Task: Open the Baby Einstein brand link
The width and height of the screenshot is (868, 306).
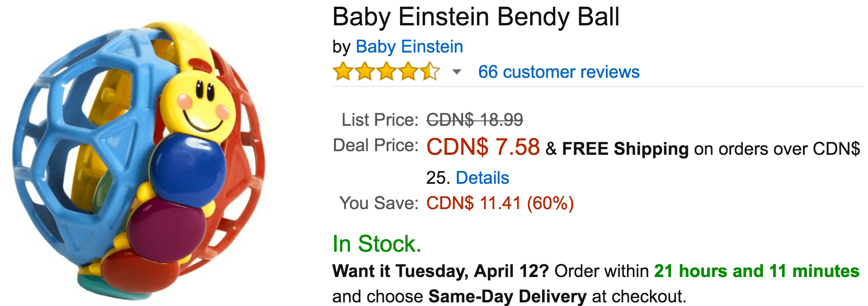Action: [x=409, y=47]
